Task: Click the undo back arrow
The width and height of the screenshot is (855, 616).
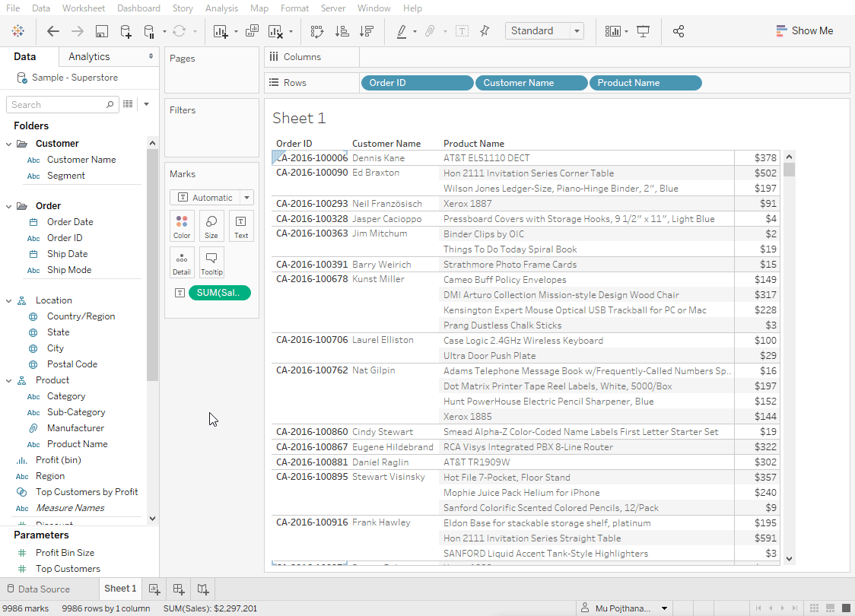Action: point(53,31)
